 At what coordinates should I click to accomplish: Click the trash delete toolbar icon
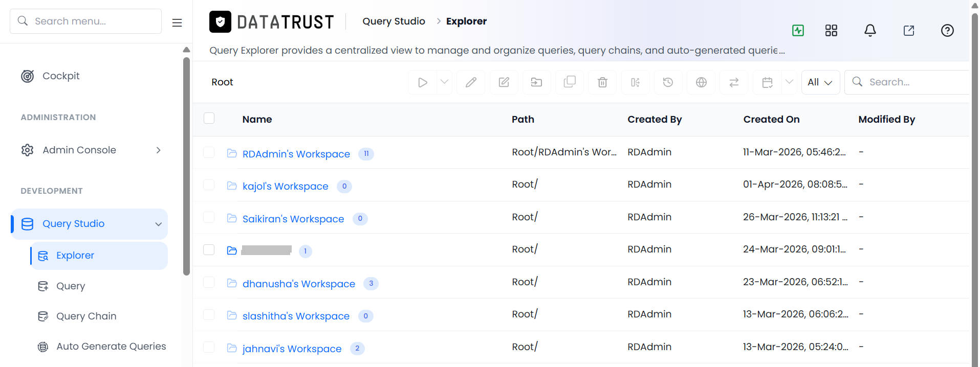click(x=602, y=82)
